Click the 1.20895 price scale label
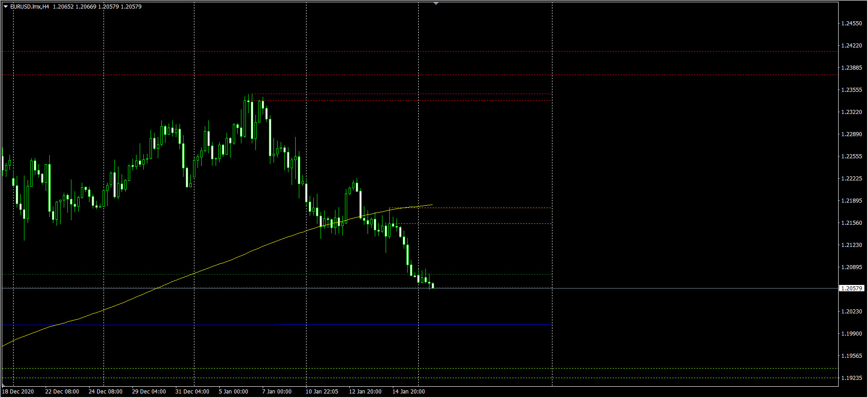The height and width of the screenshot is (398, 868). click(x=852, y=267)
